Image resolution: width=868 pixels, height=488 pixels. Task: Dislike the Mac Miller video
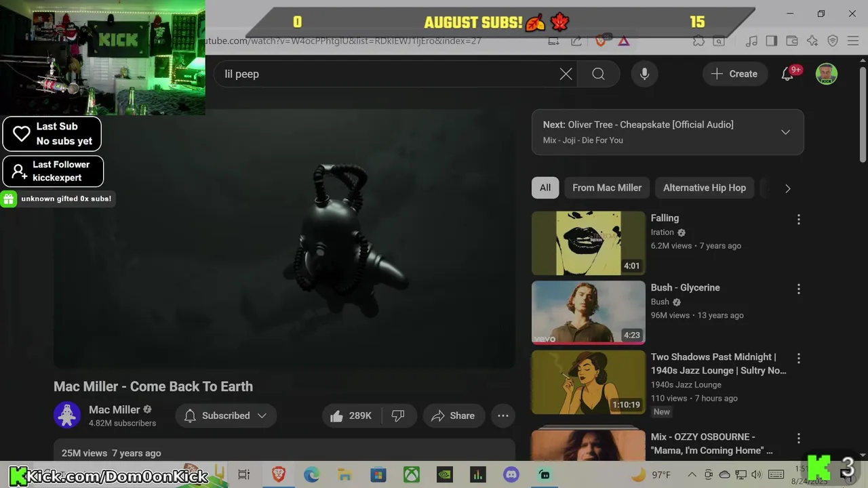tap(398, 415)
